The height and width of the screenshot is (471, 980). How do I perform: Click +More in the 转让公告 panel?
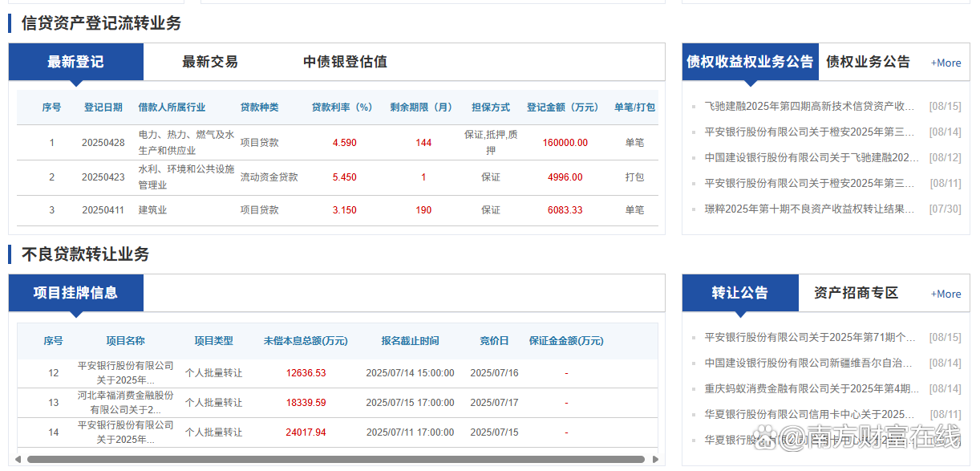pyautogui.click(x=945, y=294)
